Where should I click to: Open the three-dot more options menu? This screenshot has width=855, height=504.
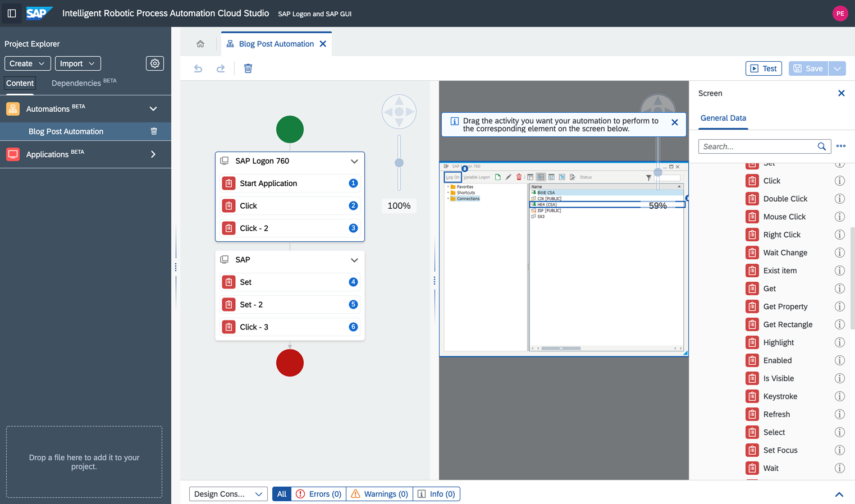[x=841, y=146]
